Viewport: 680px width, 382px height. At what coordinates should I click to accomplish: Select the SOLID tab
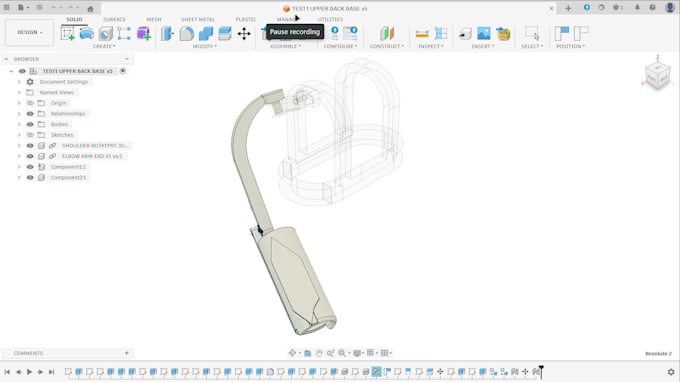pos(74,20)
